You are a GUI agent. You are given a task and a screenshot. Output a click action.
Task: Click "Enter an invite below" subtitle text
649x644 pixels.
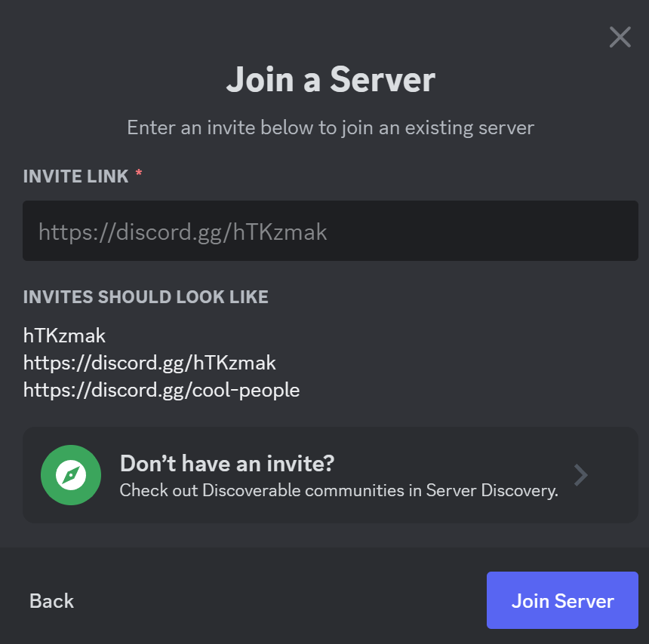tap(331, 127)
